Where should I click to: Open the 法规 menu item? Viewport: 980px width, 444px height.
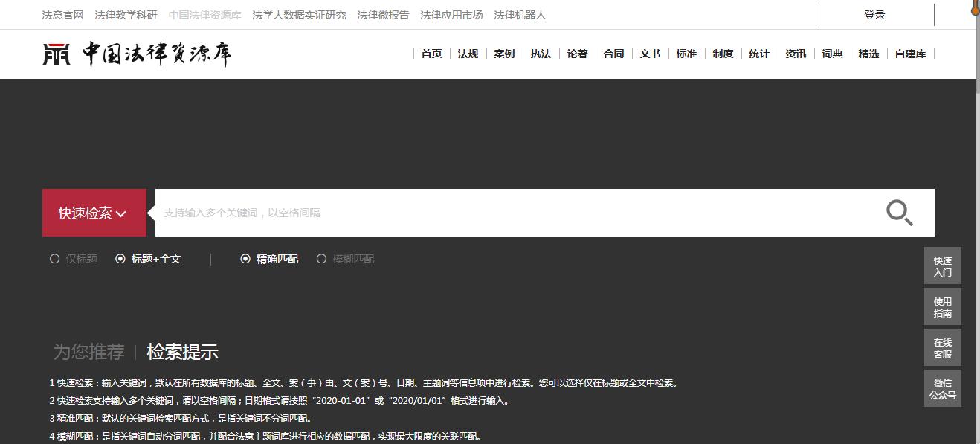(x=468, y=54)
